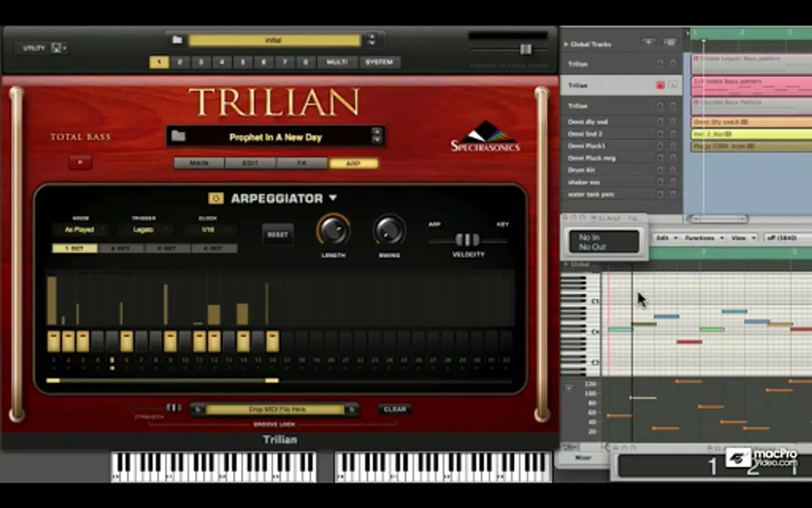Open the piano roll View menu

tap(743, 238)
